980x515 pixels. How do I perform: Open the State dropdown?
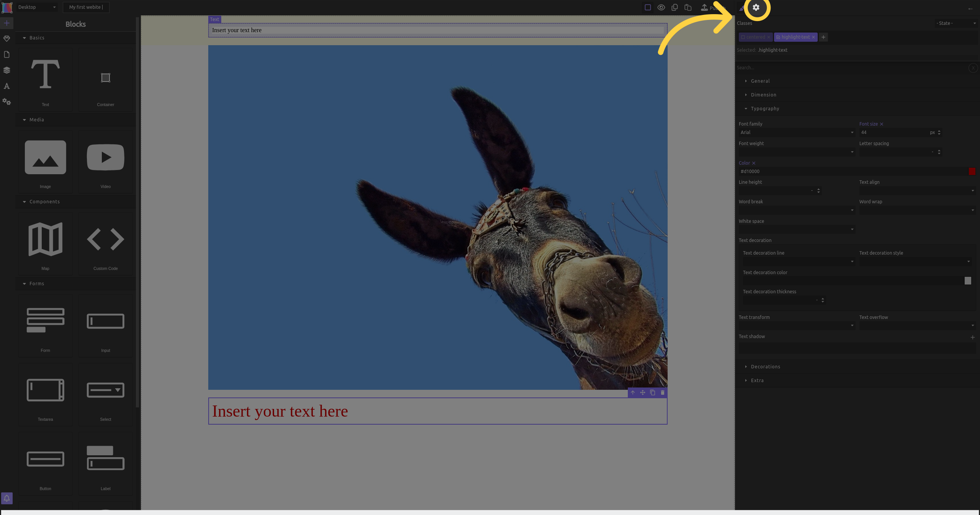point(956,23)
